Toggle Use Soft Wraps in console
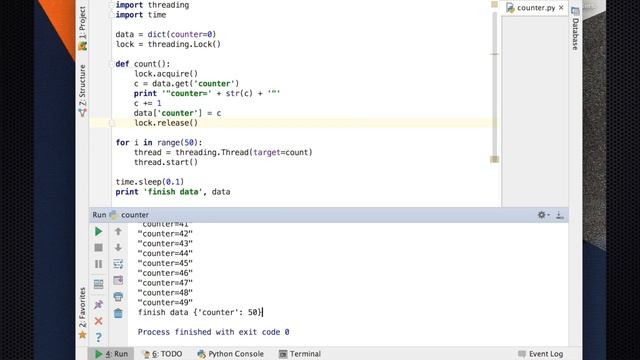This screenshot has height=360, width=640. click(x=118, y=264)
